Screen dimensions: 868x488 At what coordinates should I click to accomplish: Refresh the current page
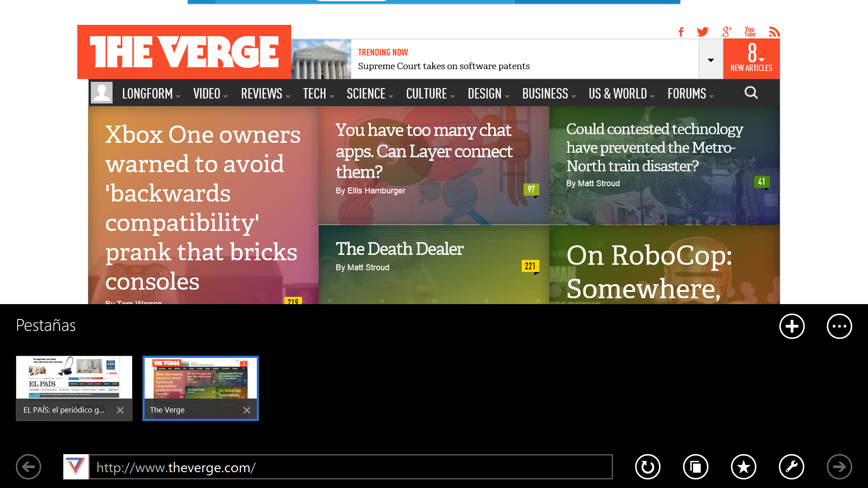tap(647, 467)
